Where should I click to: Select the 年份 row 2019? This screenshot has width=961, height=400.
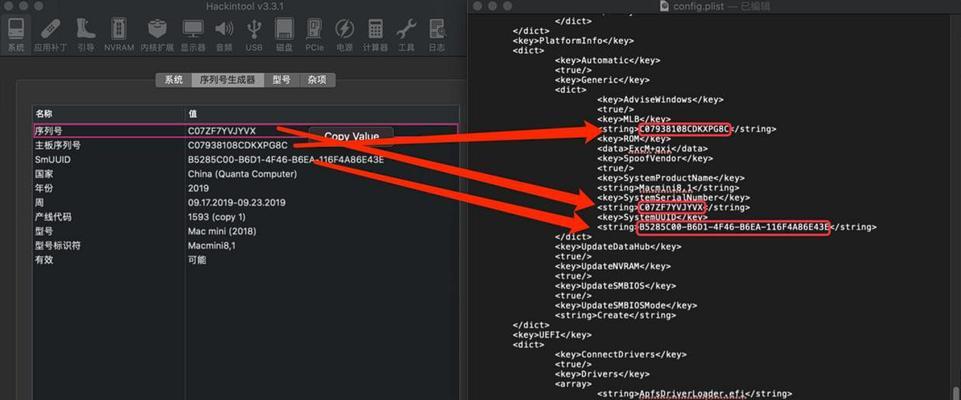(245, 188)
